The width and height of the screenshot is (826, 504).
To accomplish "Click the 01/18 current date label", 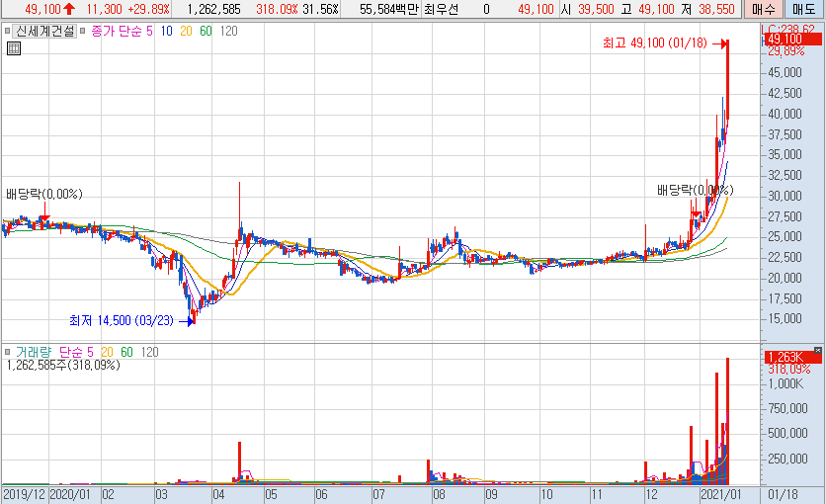I will tap(783, 495).
